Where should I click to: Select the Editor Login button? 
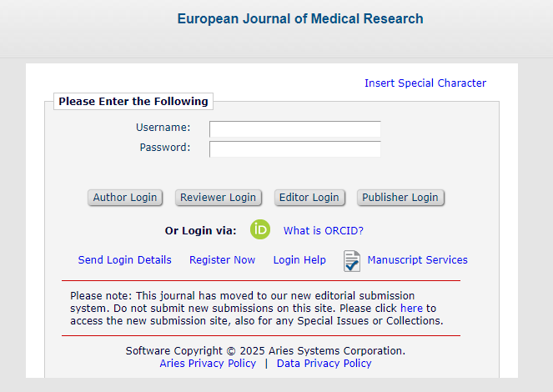point(309,198)
